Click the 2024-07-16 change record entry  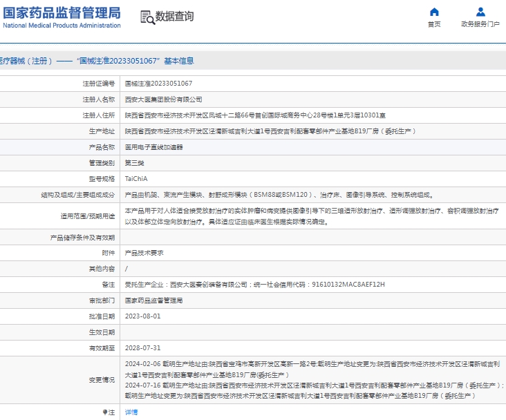point(314,390)
